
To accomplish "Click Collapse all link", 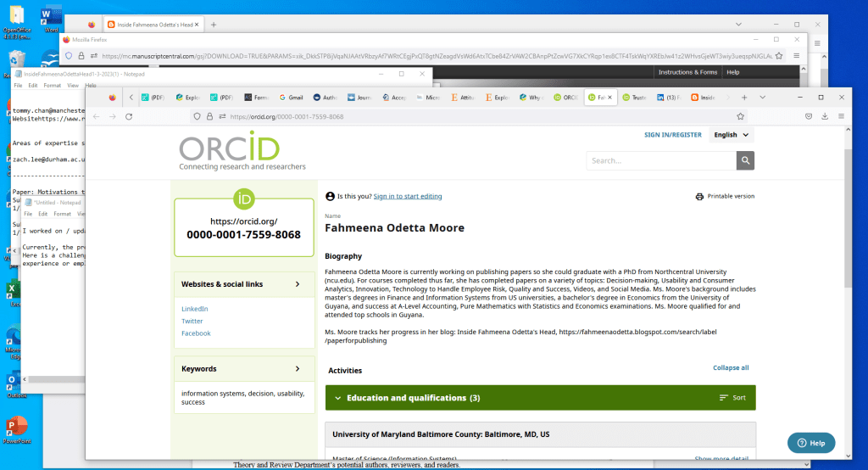I will (x=731, y=367).
